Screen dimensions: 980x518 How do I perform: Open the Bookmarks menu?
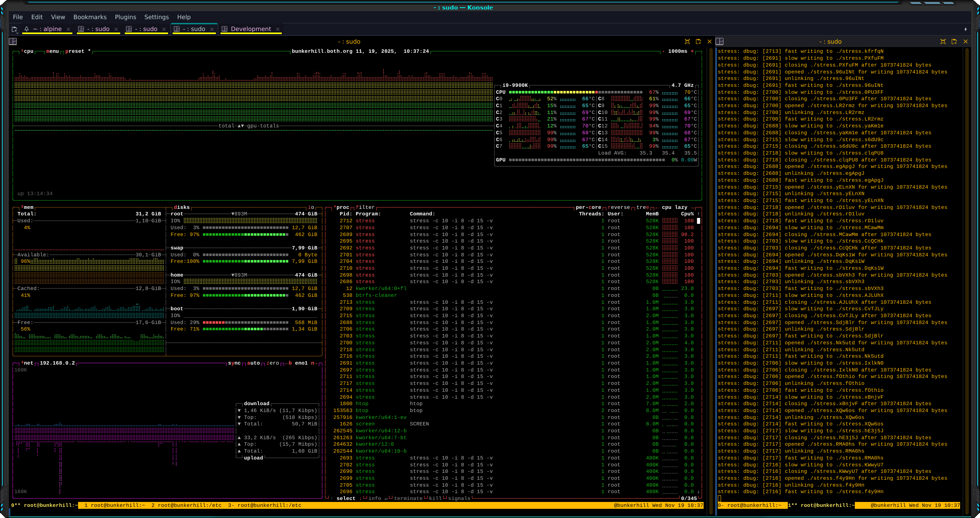coord(90,17)
